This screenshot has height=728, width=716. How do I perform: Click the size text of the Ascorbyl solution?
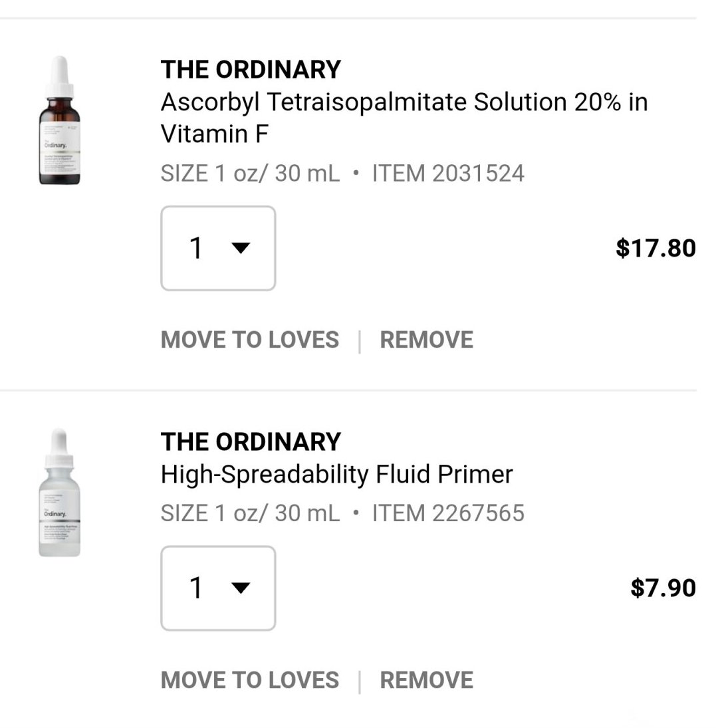pyautogui.click(x=250, y=174)
